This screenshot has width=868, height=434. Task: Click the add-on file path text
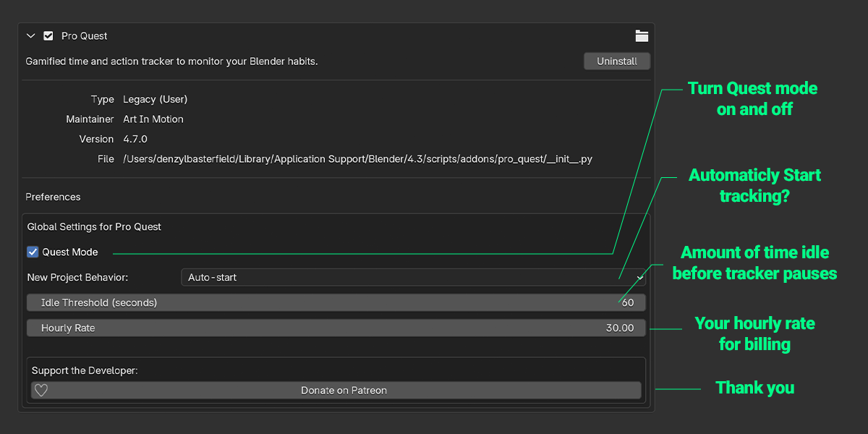357,159
